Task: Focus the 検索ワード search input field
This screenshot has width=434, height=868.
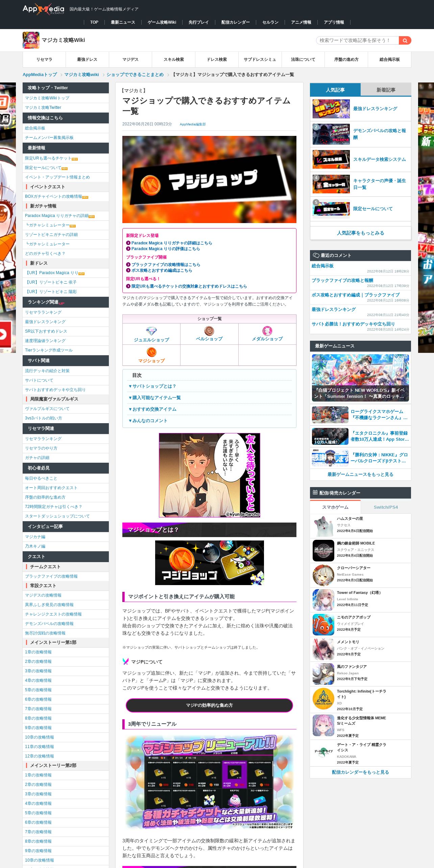Action: tap(358, 41)
